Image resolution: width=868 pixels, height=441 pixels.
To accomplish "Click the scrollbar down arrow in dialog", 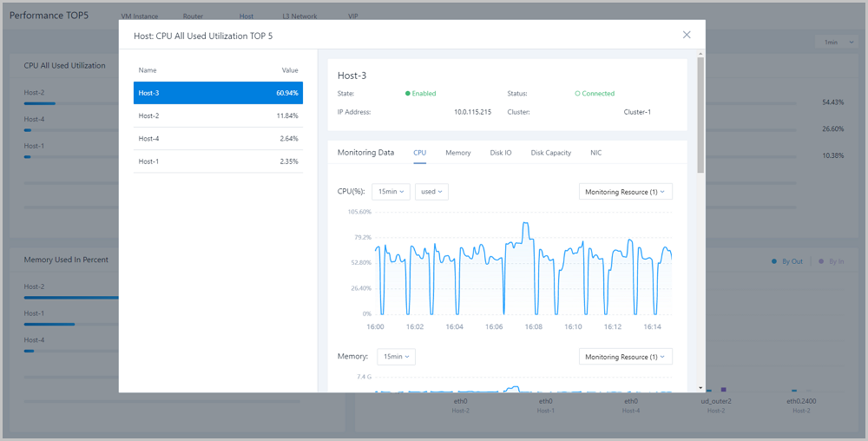I will [700, 388].
